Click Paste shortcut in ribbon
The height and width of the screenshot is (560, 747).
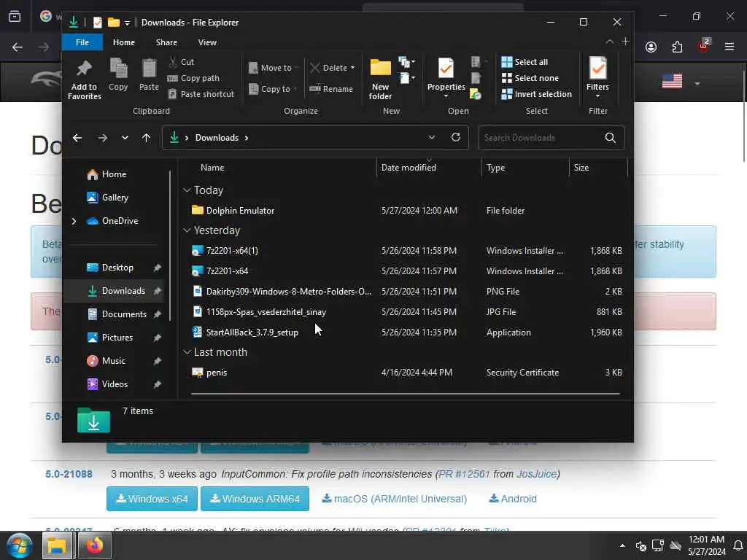coord(201,94)
